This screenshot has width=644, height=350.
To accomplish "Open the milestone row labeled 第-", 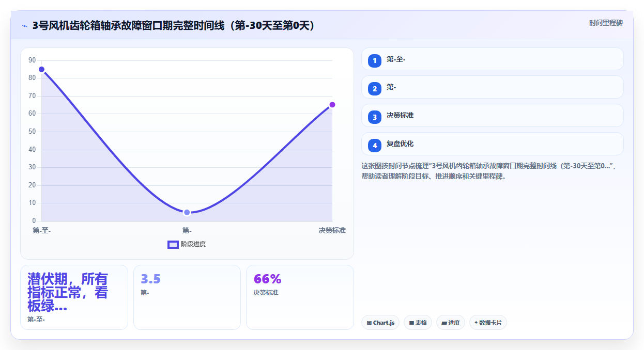I will pyautogui.click(x=493, y=87).
